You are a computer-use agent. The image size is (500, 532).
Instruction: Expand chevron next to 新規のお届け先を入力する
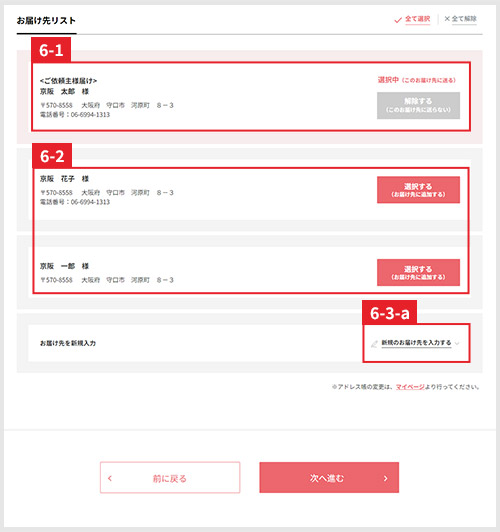coord(457,343)
